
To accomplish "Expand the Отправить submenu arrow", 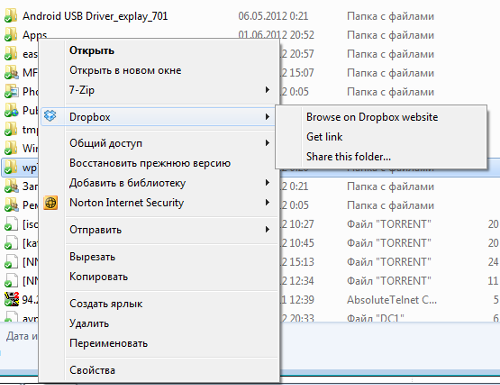I will click(x=267, y=229).
